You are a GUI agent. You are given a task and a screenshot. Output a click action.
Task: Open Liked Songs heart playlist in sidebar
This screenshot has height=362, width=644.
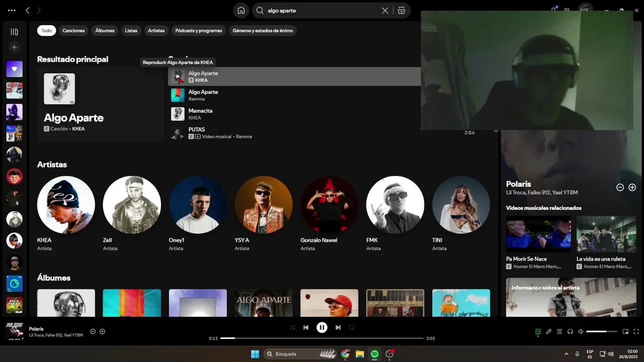[x=14, y=69]
